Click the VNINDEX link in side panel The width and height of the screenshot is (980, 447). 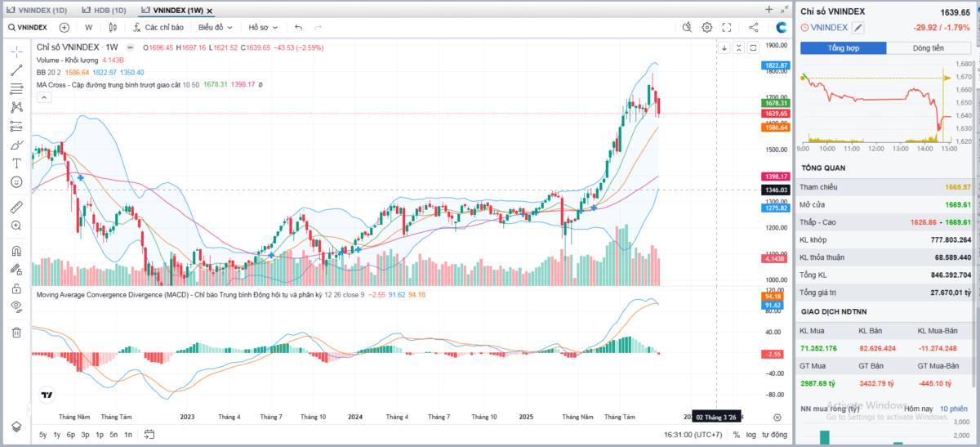point(830,27)
